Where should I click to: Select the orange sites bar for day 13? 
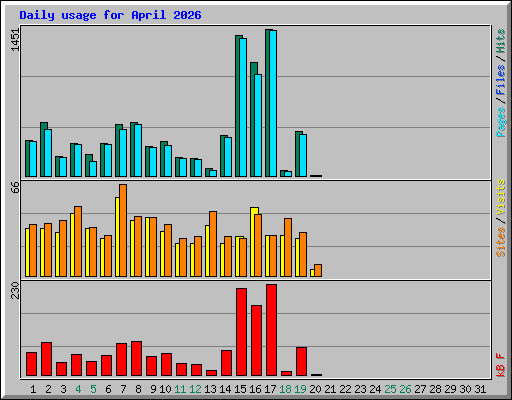213,244
